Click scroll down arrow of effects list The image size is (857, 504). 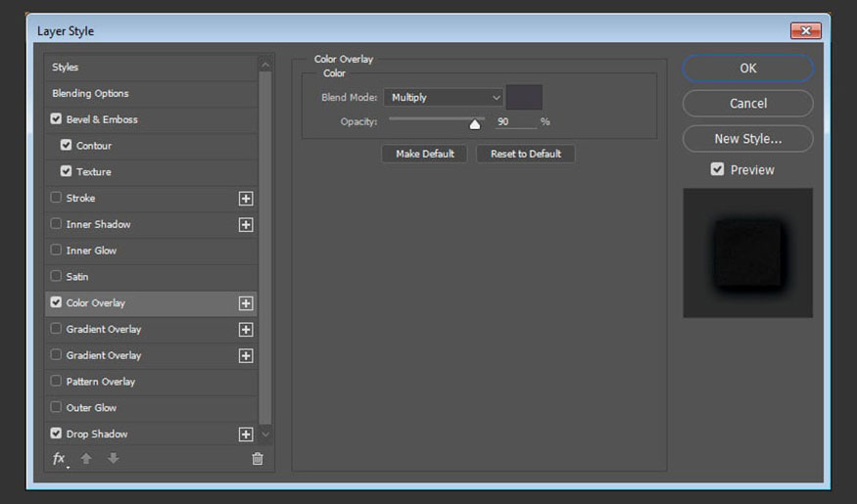(265, 435)
